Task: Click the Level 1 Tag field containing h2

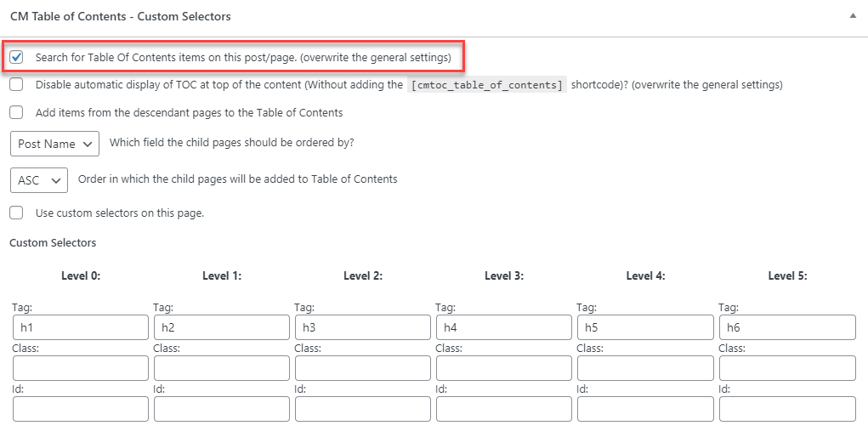Action: pyautogui.click(x=222, y=327)
